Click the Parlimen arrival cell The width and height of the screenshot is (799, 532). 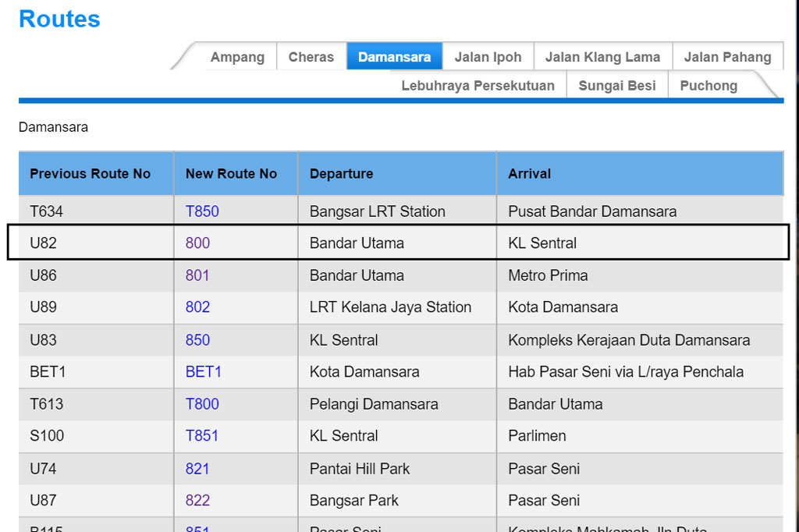coord(640,436)
